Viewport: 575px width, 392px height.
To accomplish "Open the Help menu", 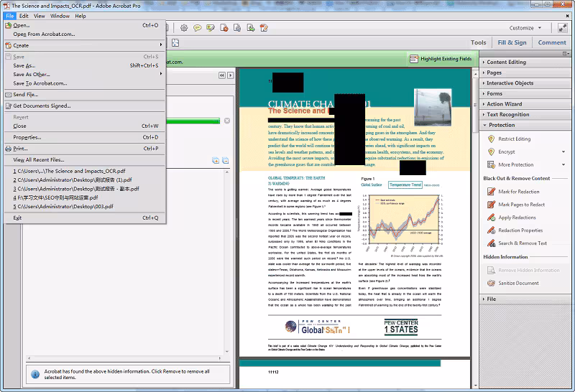I will point(80,16).
